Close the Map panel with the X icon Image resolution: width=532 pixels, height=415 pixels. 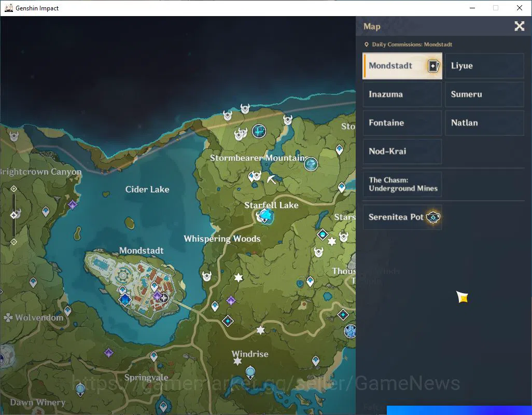coord(519,26)
